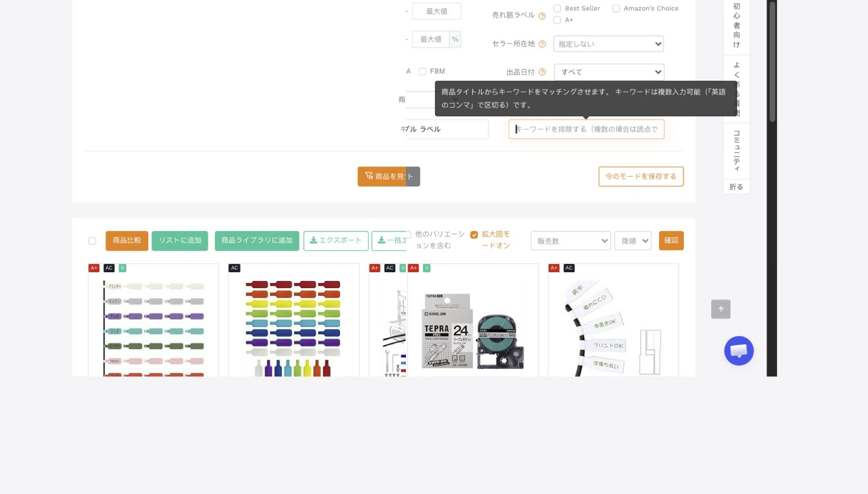The width and height of the screenshot is (868, 494).
Task: Click the A+ badge on the first product card
Action: 94,268
